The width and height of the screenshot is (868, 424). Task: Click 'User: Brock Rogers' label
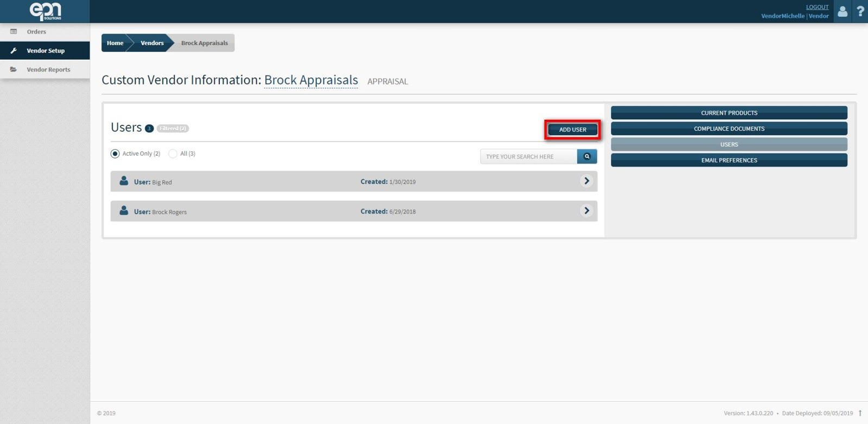pyautogui.click(x=160, y=212)
